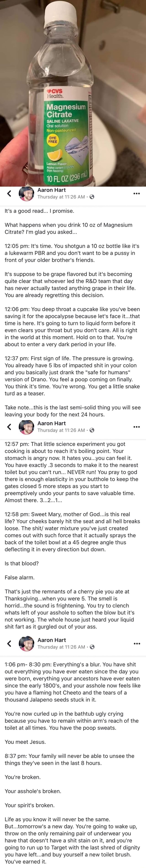Open Aaron Hart's avatar above "It's a good read"

(x=26, y=193)
